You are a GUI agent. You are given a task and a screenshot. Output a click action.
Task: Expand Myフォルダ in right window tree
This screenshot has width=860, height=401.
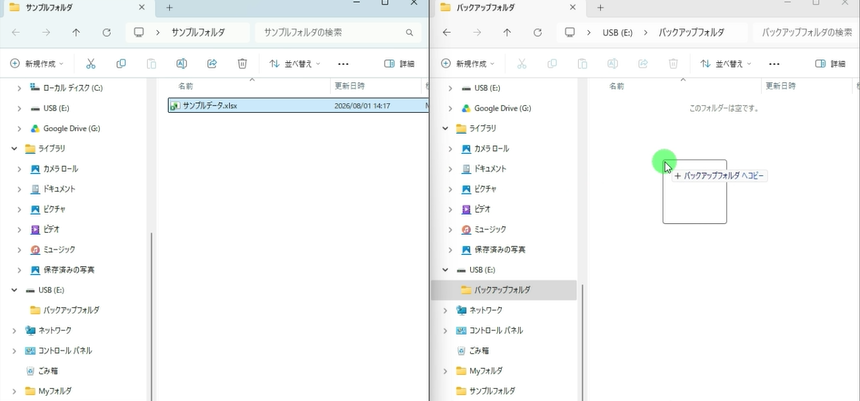tap(445, 371)
